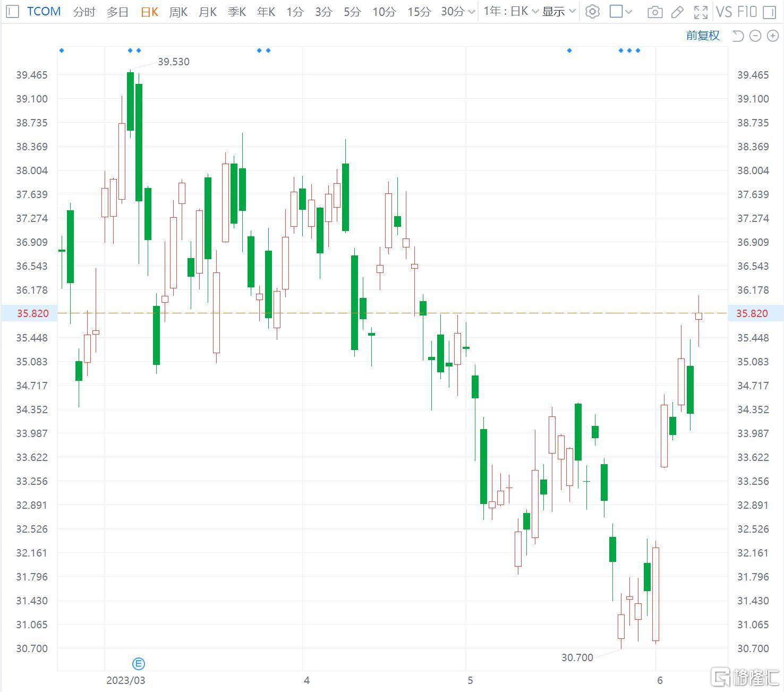Screen dimensions: 784x692
Task: Switch to 10分 ten-minute chart
Action: (x=384, y=12)
